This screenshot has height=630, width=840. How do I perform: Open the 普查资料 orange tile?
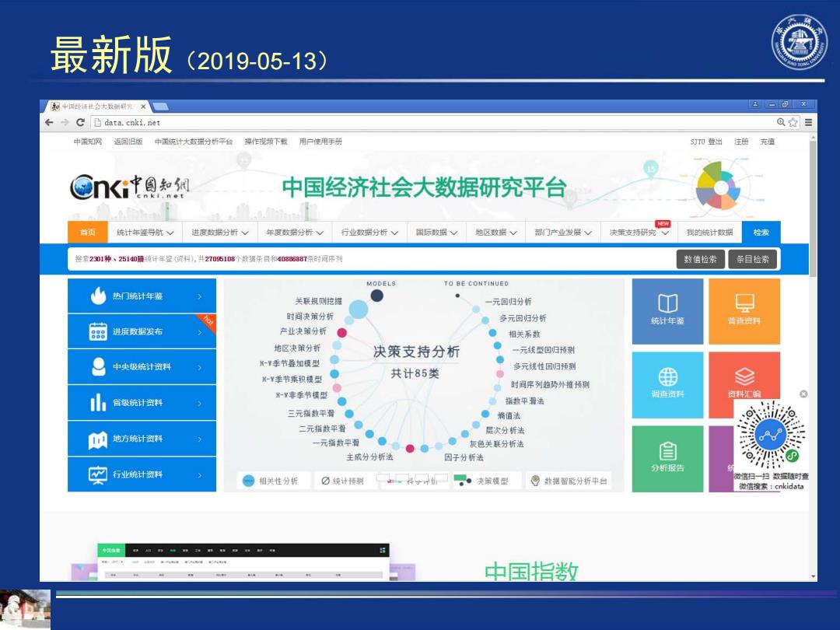coord(744,311)
